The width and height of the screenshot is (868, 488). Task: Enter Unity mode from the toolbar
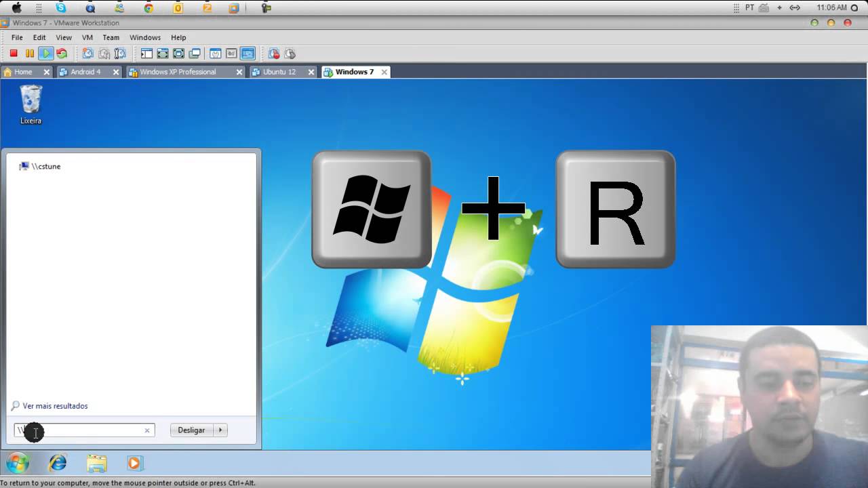coord(195,54)
